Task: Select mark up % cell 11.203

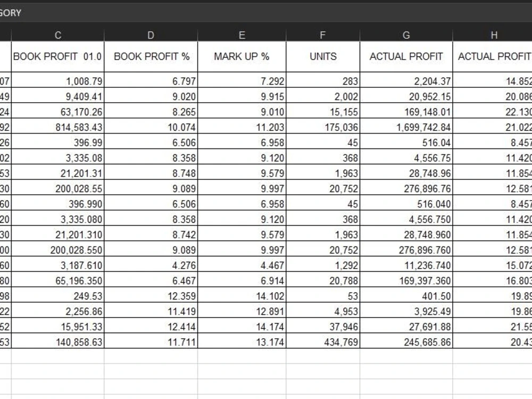Action: [x=242, y=126]
